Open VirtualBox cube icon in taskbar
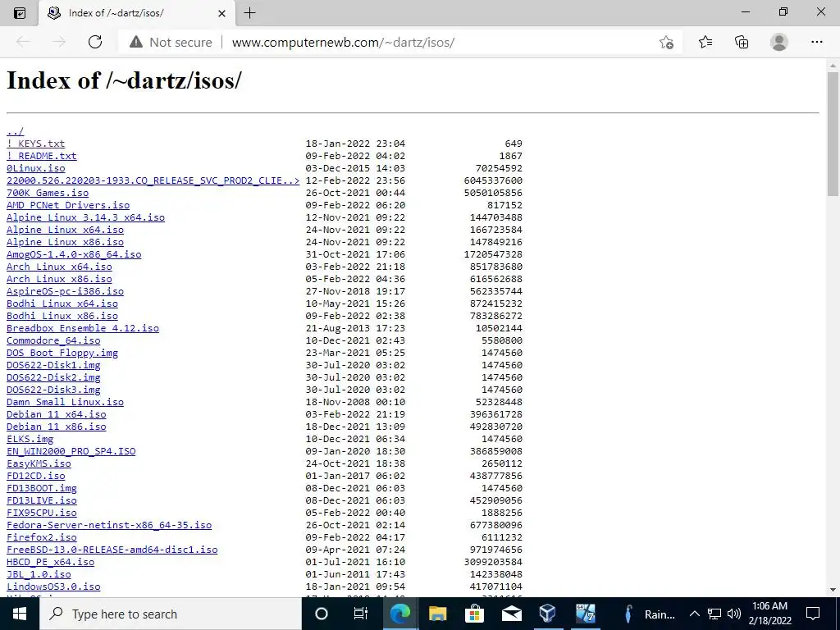The image size is (840, 630). 547,614
